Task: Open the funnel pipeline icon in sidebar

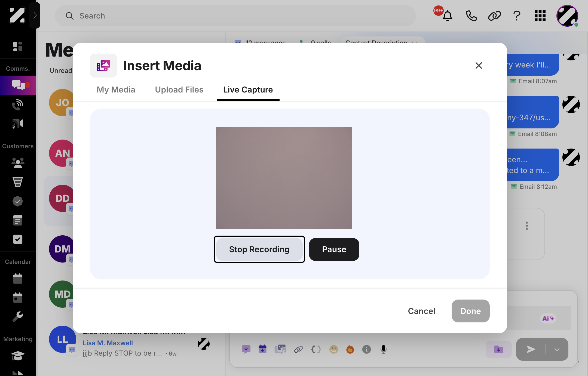Action: 18,182
